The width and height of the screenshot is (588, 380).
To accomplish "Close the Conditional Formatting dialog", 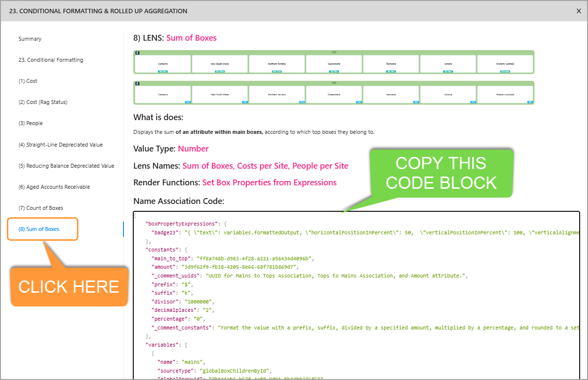I will [x=579, y=11].
